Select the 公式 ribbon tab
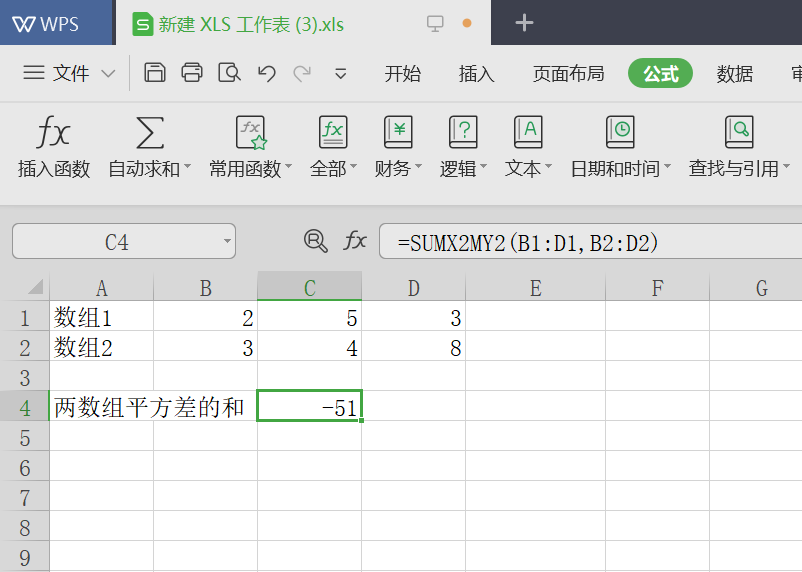 pos(660,74)
